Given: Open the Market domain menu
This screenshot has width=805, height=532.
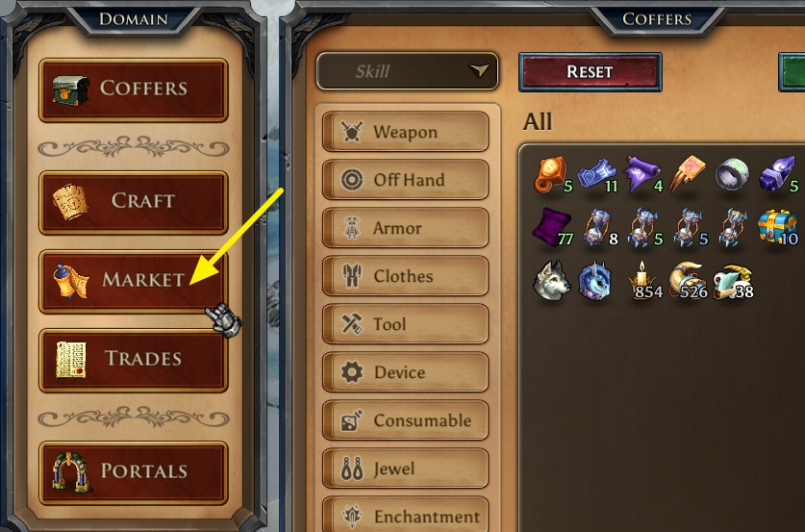Looking at the screenshot, I should (134, 282).
